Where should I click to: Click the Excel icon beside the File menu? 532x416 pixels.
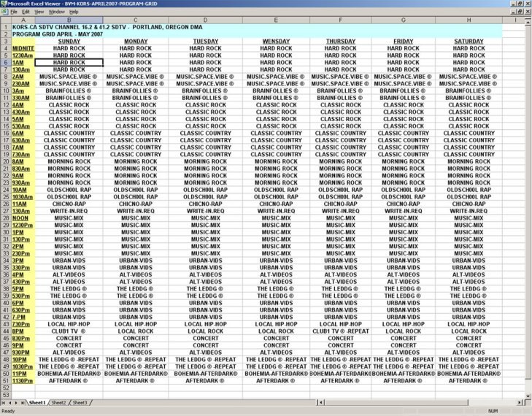coord(4,12)
